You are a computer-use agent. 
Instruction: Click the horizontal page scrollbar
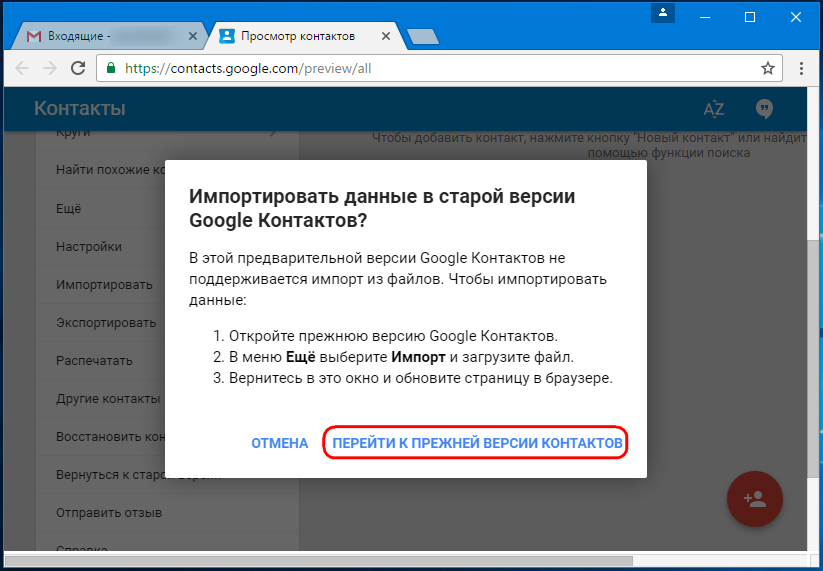pos(318,562)
